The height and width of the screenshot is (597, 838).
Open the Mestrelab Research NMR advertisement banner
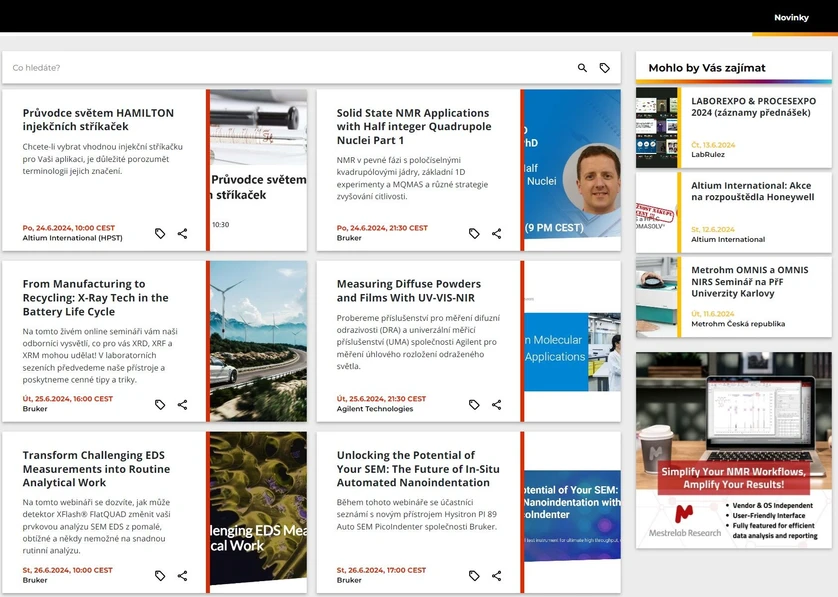[x=733, y=450]
